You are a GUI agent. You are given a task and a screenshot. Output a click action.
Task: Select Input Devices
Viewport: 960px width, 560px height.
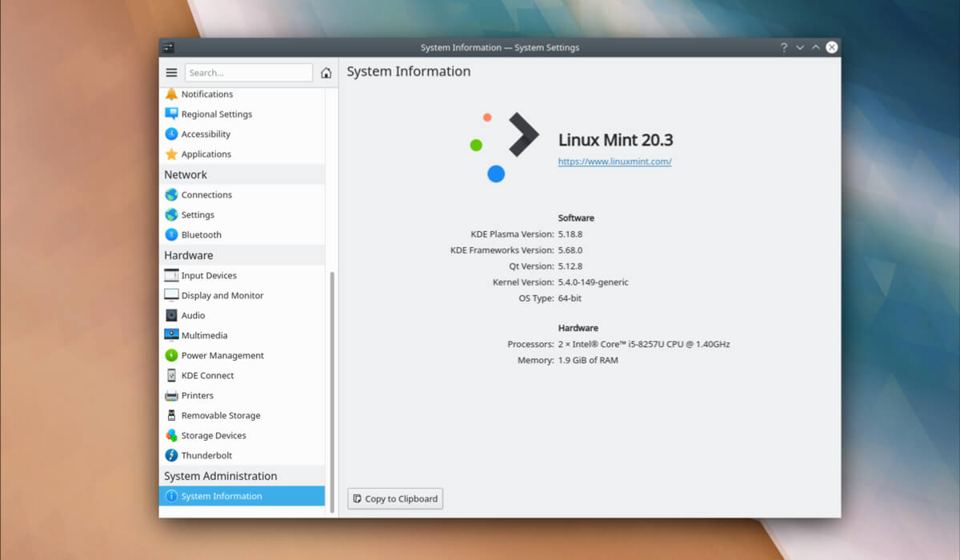pos(242,275)
